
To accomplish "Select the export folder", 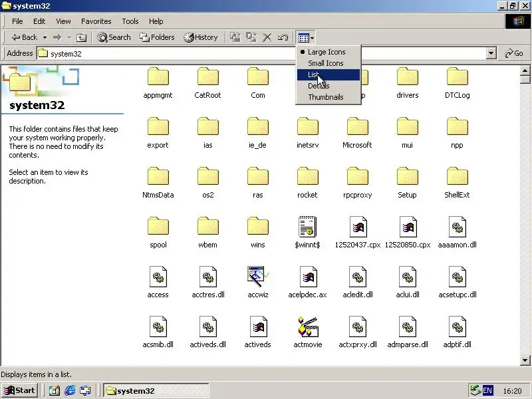I will (158, 133).
